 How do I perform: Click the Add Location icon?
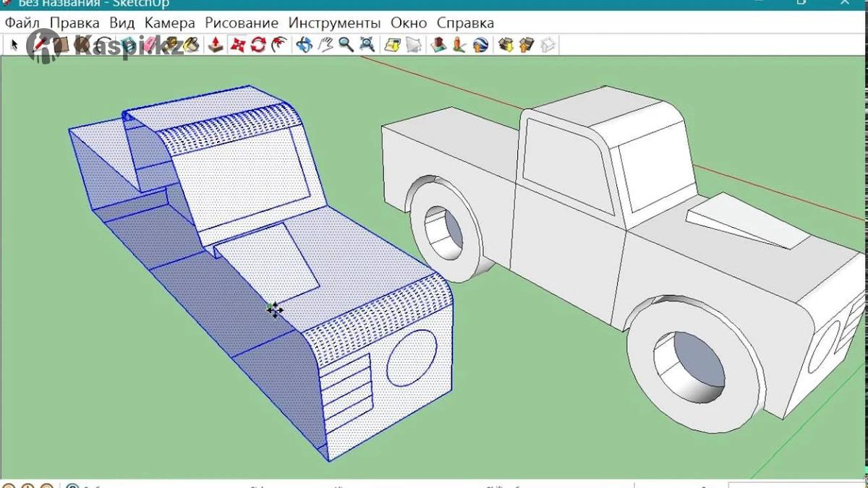393,45
